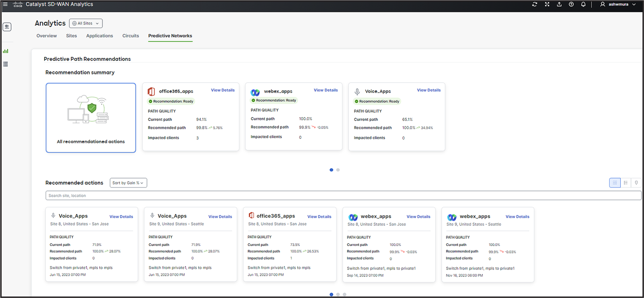Select the top sidebar monitor icon
The height and width of the screenshot is (298, 644).
coord(7,27)
